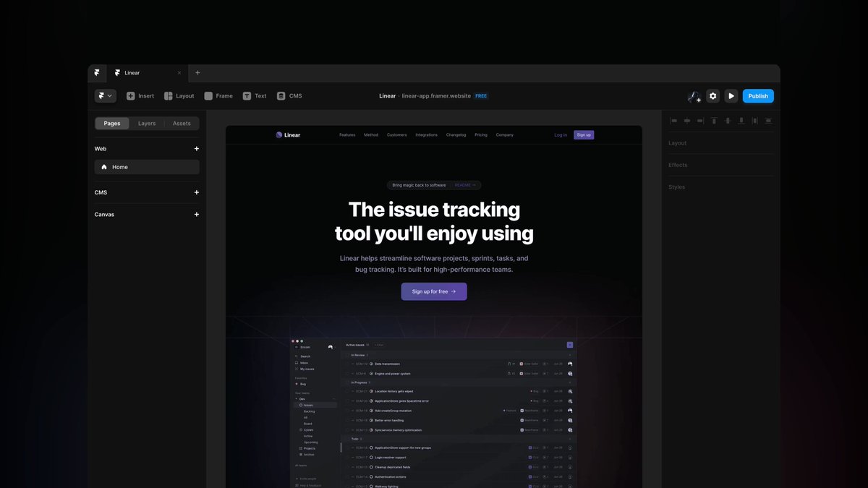
Task: Open the Insert panel icon
Action: (x=129, y=95)
